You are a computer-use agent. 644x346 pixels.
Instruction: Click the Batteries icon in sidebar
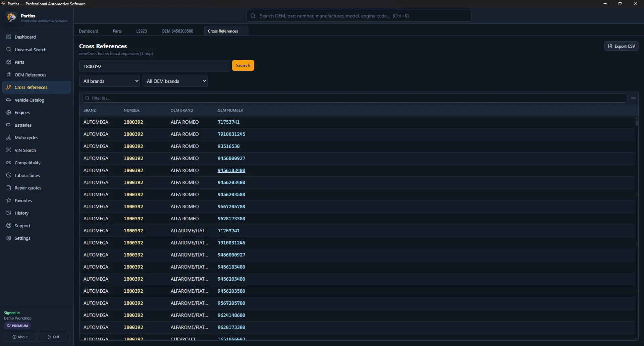click(9, 125)
